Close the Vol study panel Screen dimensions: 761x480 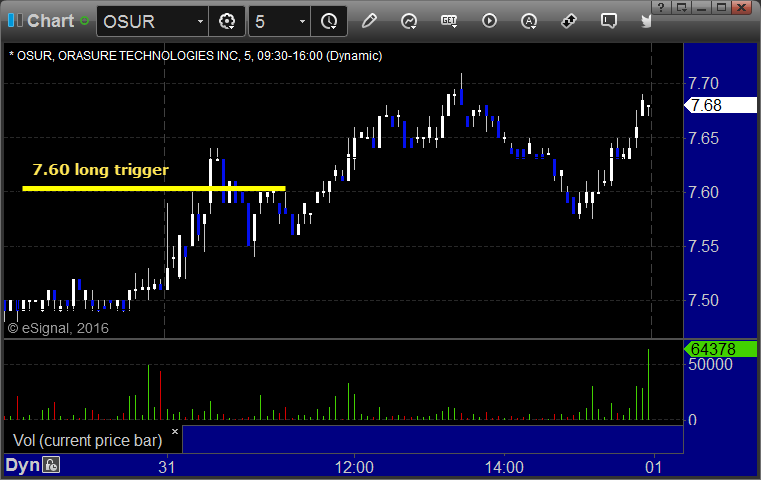coord(175,431)
